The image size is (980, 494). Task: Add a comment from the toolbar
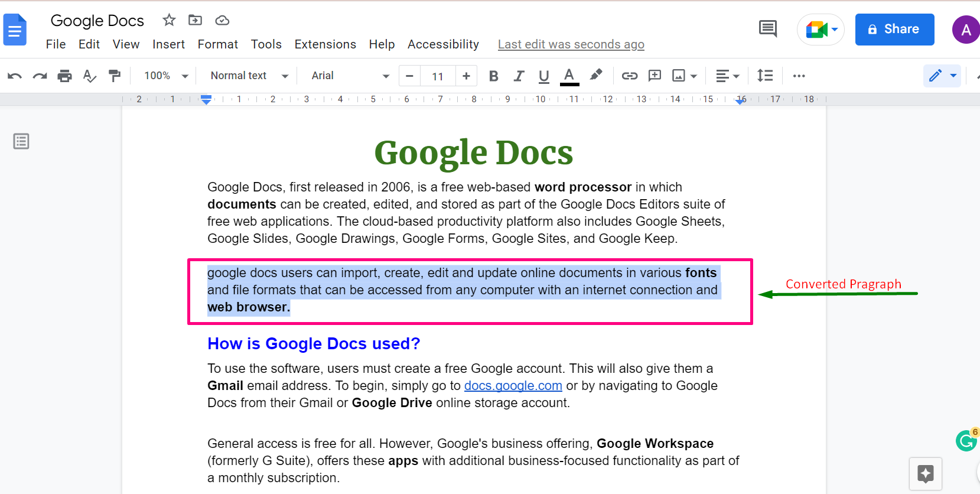655,76
